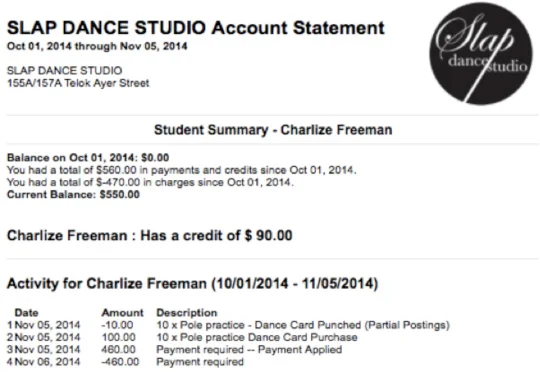Click the Activity for Charlize Freeman heading
Screen dimensions: 540x372
[193, 283]
